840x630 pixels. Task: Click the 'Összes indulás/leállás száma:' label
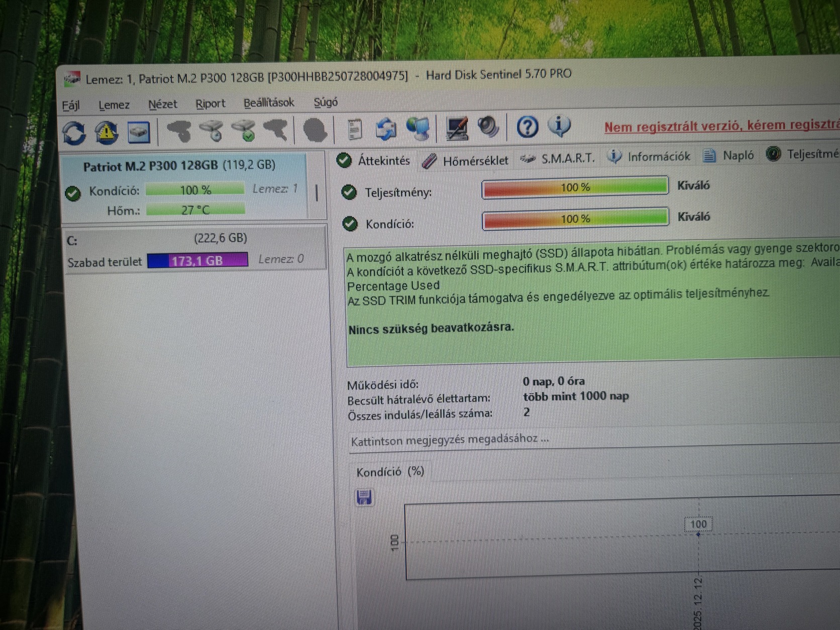coord(420,414)
